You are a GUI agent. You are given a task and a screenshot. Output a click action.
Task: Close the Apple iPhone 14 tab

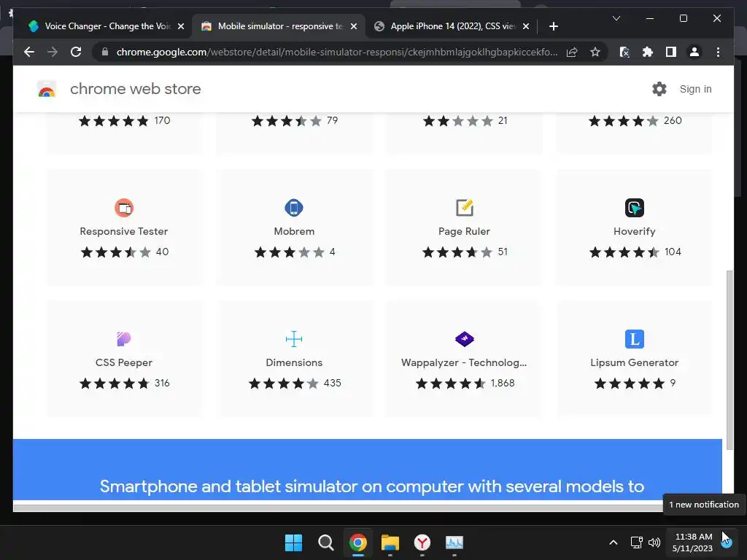[x=526, y=26]
